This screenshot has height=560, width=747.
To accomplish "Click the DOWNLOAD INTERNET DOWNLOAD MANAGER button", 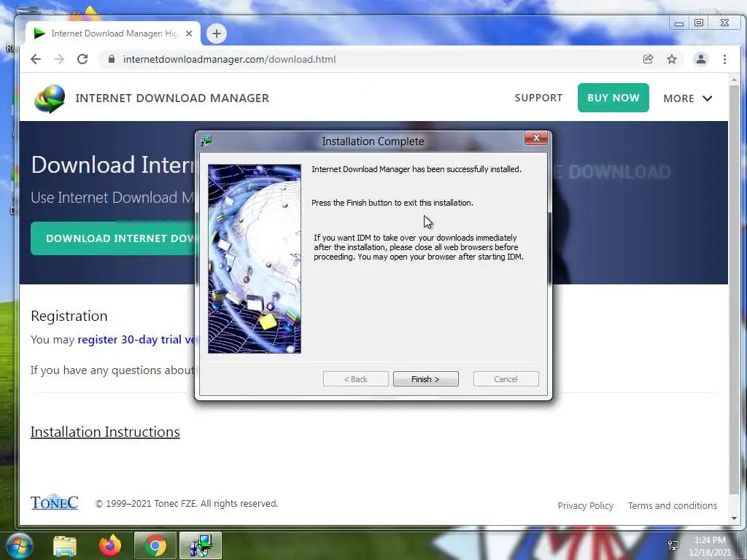I will [113, 238].
